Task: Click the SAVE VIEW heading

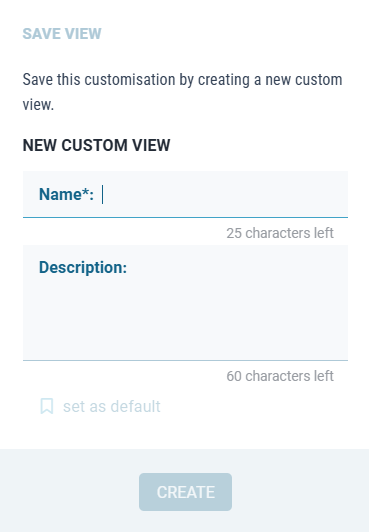Action: (x=62, y=34)
